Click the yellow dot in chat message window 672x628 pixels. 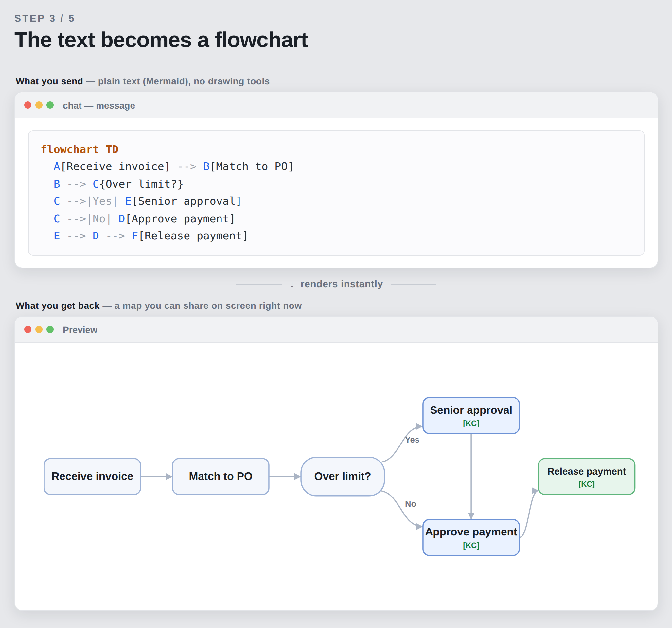pyautogui.click(x=39, y=105)
